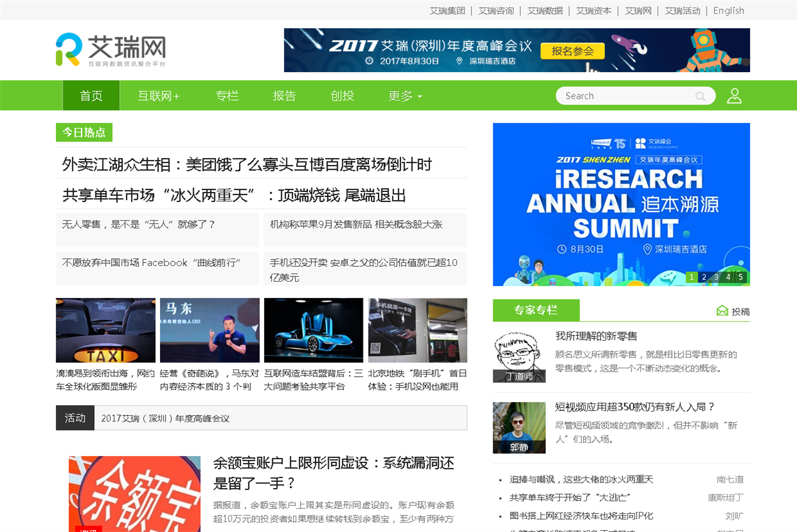Open article 无人零售，是不是"无人"就够了
The height and width of the screenshot is (532, 797).
(x=139, y=224)
